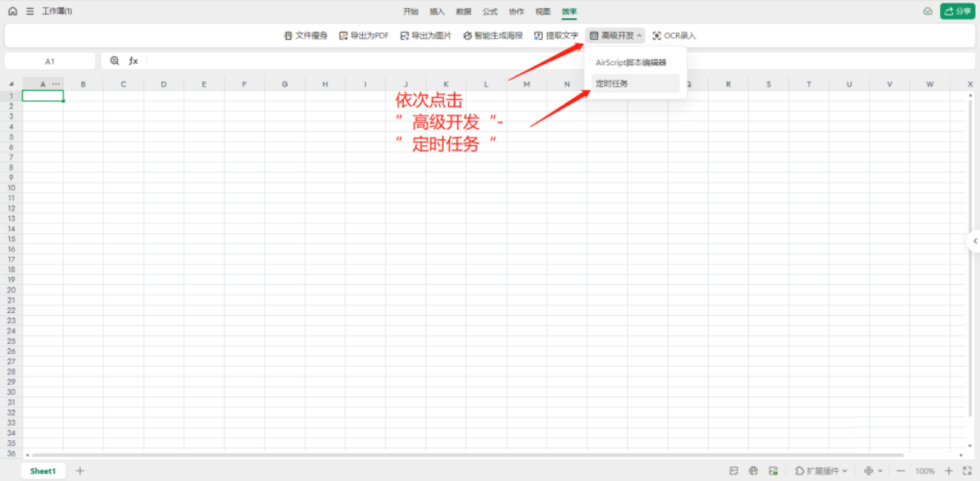The height and width of the screenshot is (481, 980).
Task: Click the 提取文字 text extraction tool
Action: point(557,36)
